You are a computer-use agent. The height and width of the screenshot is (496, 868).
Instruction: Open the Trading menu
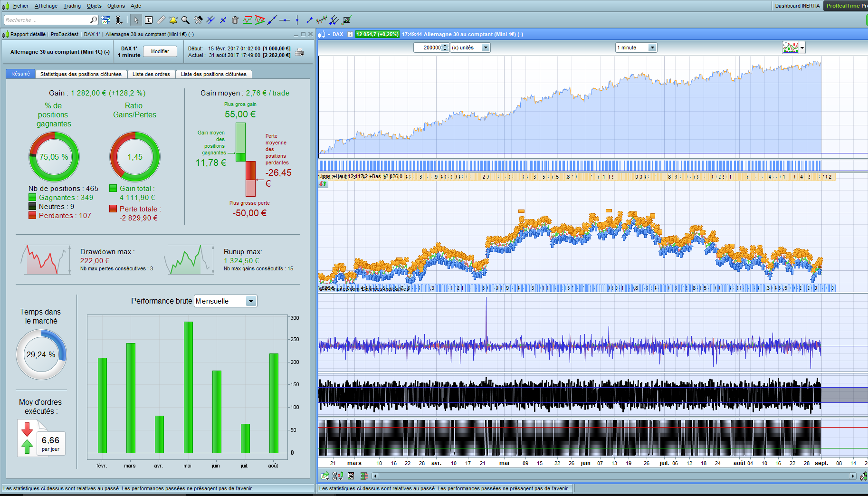(72, 6)
